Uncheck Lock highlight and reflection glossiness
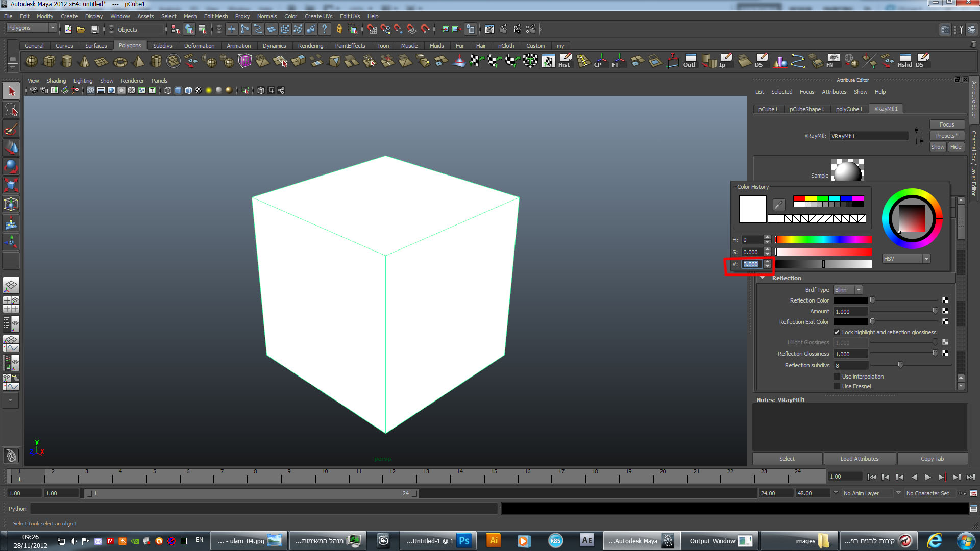Image resolution: width=980 pixels, height=551 pixels. 837,332
